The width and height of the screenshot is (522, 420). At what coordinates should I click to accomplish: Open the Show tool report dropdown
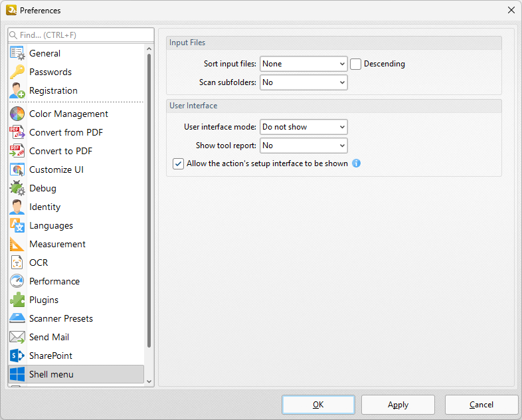304,146
